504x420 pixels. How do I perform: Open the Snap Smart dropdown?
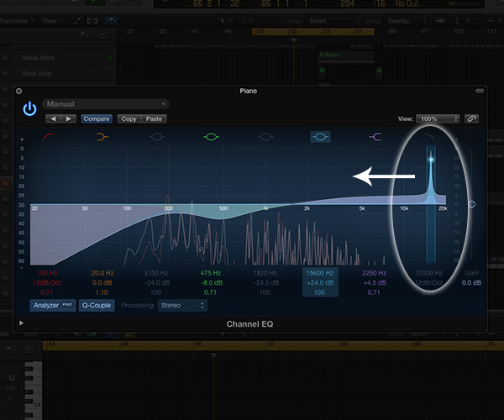(x=333, y=21)
